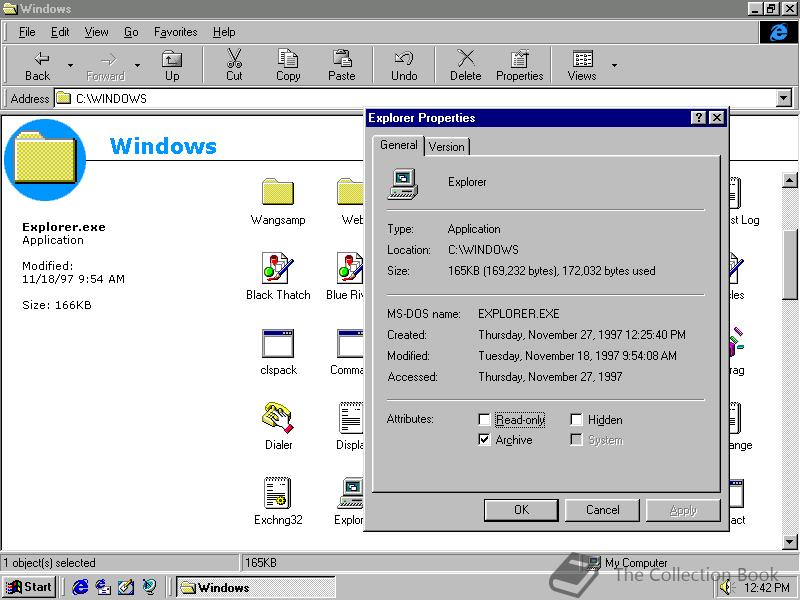Click the 12:42 PM taskbar clock
Image resolution: width=800 pixels, height=600 pixels.
tap(767, 588)
